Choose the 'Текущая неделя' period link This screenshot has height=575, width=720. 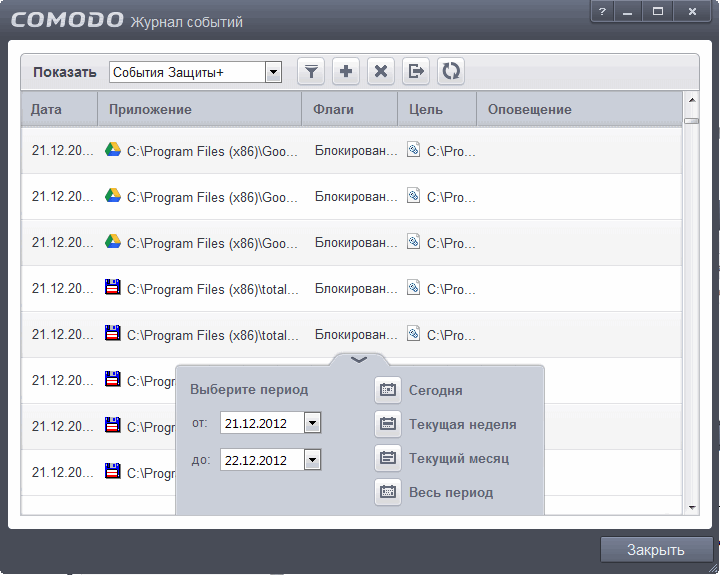(x=462, y=424)
